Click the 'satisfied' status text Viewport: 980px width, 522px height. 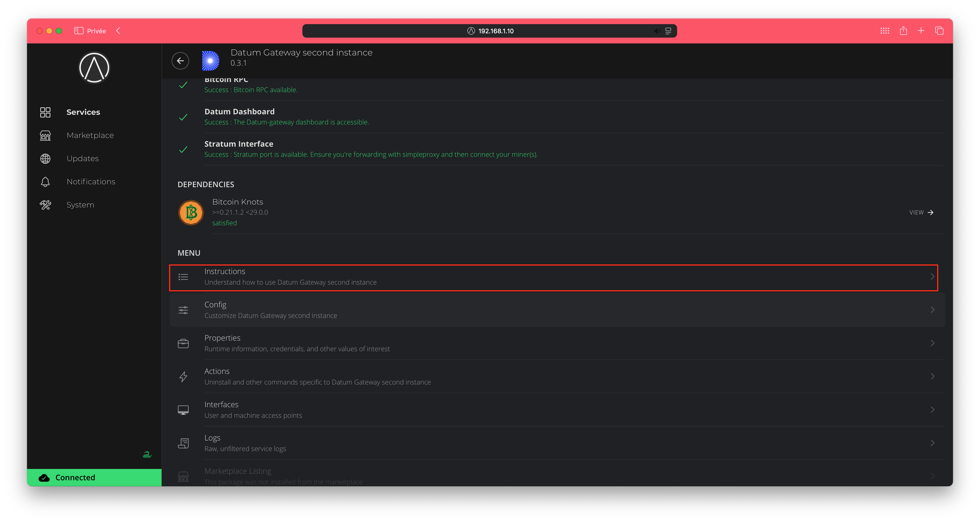point(225,223)
